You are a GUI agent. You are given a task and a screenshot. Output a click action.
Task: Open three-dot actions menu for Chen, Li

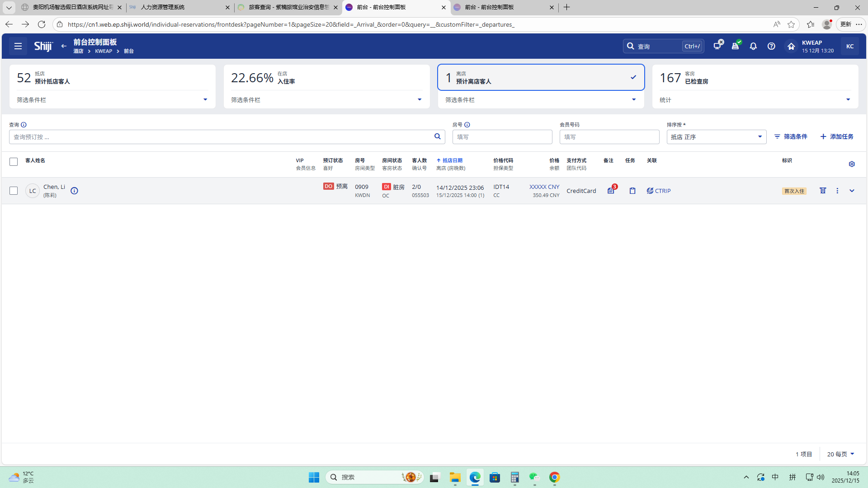(x=837, y=191)
